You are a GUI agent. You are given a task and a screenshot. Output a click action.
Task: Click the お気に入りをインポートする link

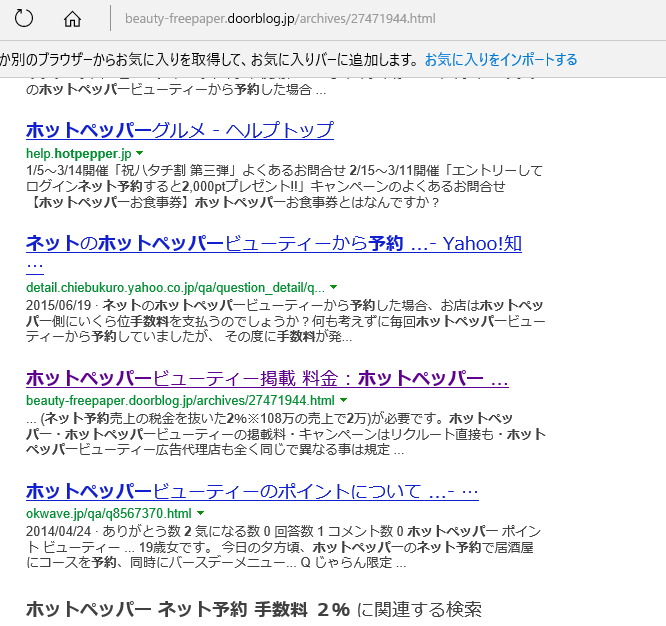tap(501, 59)
